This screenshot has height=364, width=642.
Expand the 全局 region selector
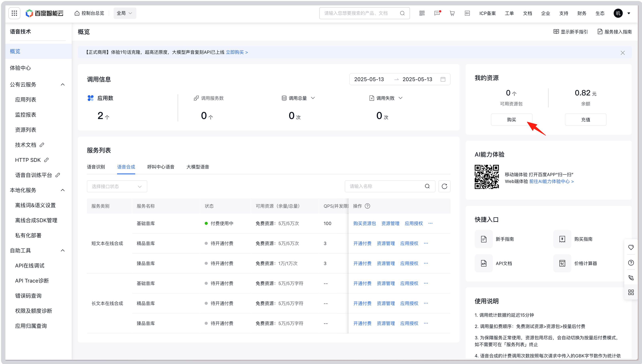pyautogui.click(x=125, y=13)
